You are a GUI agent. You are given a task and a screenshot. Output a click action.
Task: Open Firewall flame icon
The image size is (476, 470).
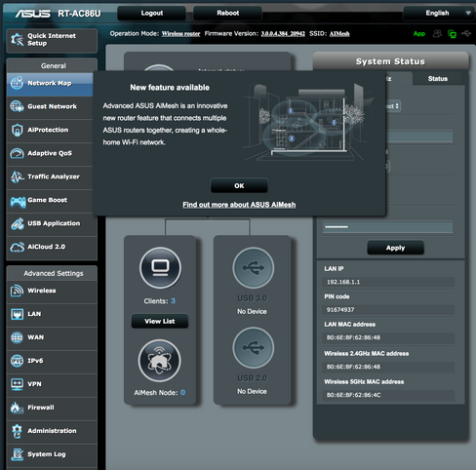[x=17, y=408]
